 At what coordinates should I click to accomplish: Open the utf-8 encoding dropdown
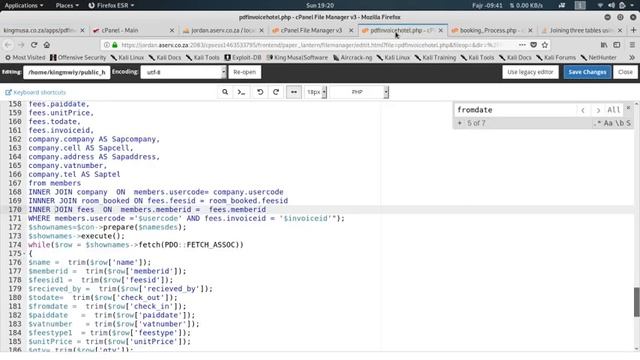[183, 72]
